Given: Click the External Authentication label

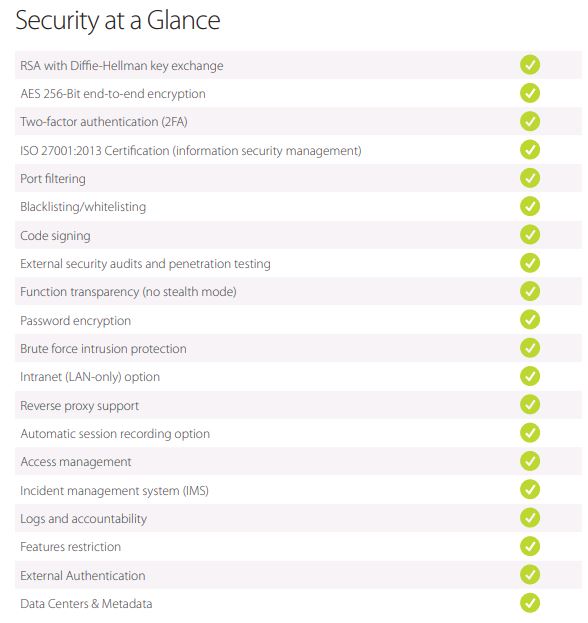Looking at the screenshot, I should [83, 575].
